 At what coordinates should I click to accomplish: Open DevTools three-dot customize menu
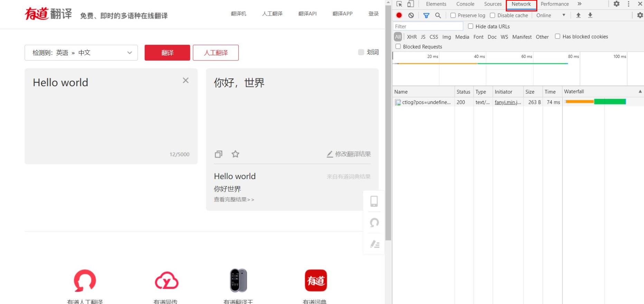[628, 4]
